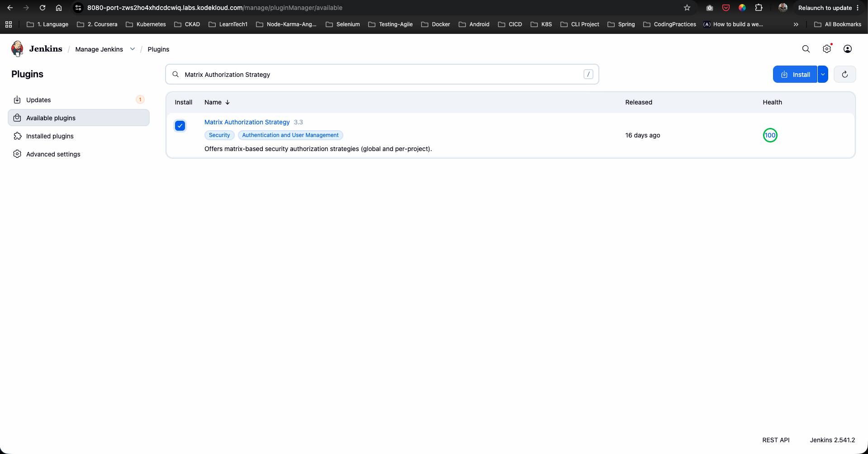Click the Plugins breadcrumb
The height and width of the screenshot is (454, 868).
point(158,49)
